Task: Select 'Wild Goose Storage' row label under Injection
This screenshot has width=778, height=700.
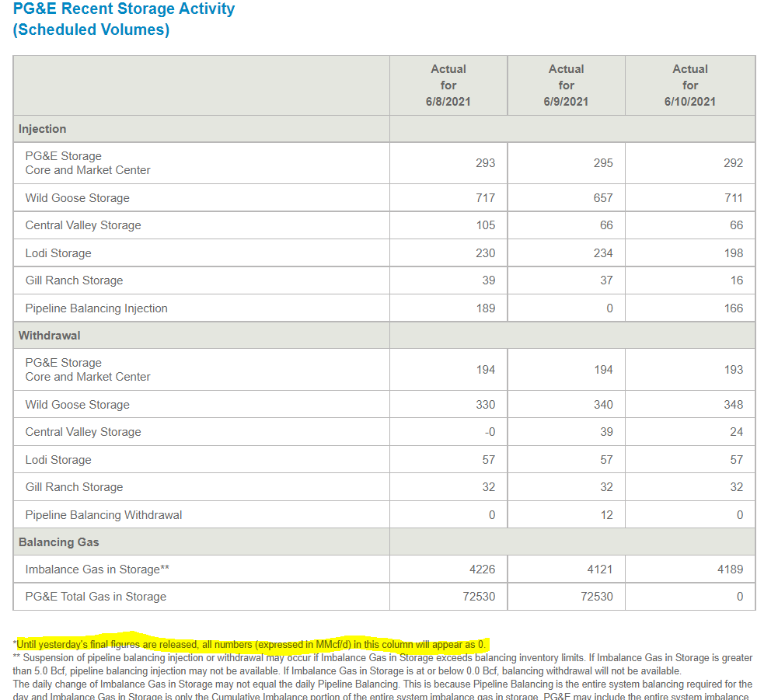Action: (78, 198)
